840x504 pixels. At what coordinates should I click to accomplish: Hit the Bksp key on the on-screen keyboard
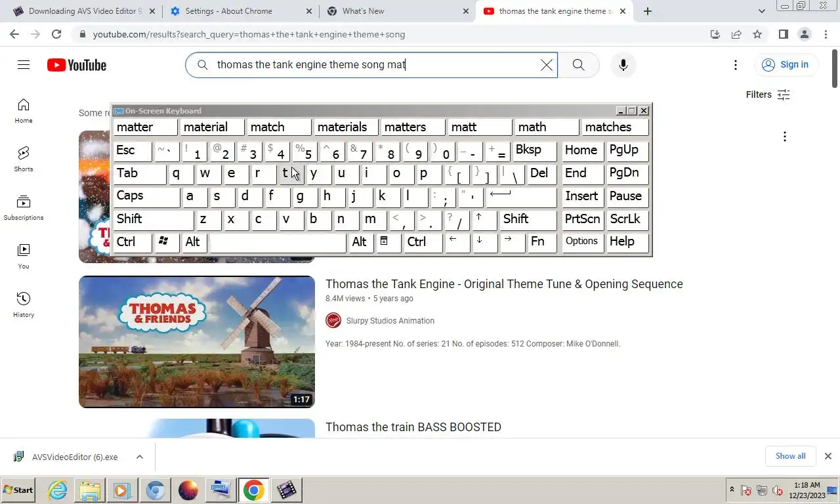click(534, 150)
